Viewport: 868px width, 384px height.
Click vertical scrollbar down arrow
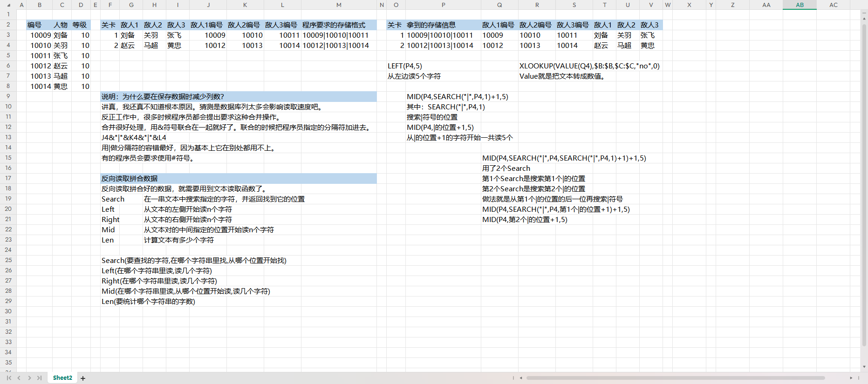point(864,367)
